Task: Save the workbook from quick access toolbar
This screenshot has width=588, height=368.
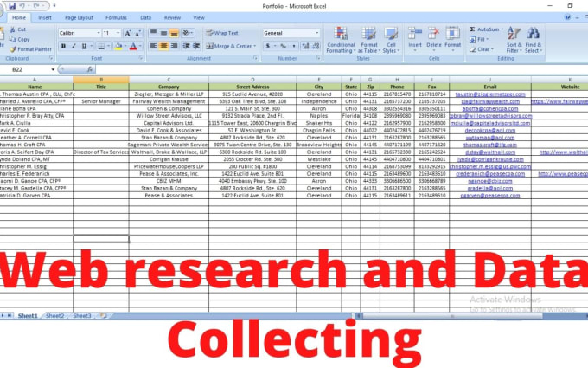Action: tap(12, 6)
